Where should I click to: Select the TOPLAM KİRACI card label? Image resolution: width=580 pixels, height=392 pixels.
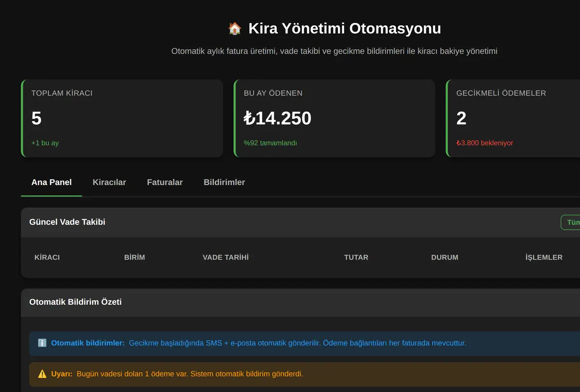pos(62,93)
